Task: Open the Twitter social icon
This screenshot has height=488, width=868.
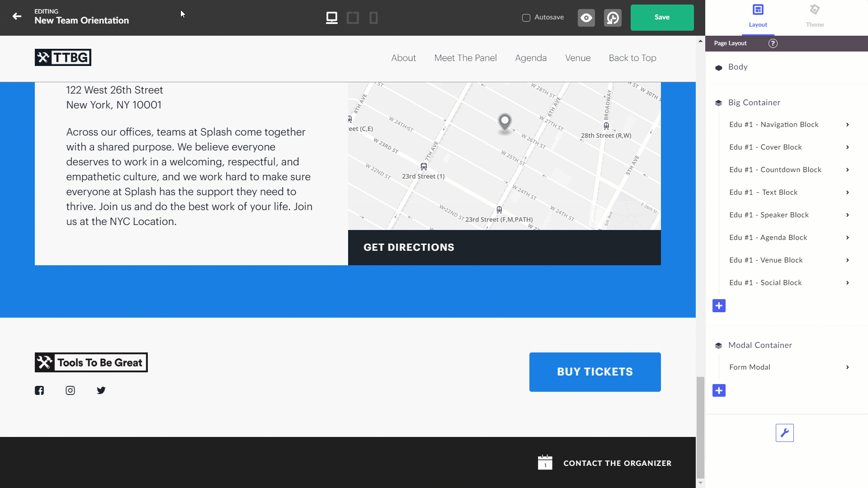Action: (x=101, y=390)
